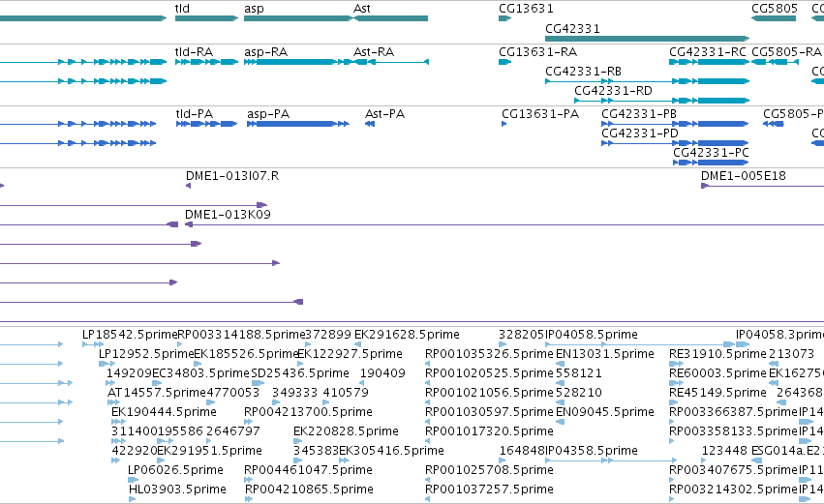
Task: Click the LP06026.5prime EST label
Action: pyautogui.click(x=175, y=470)
